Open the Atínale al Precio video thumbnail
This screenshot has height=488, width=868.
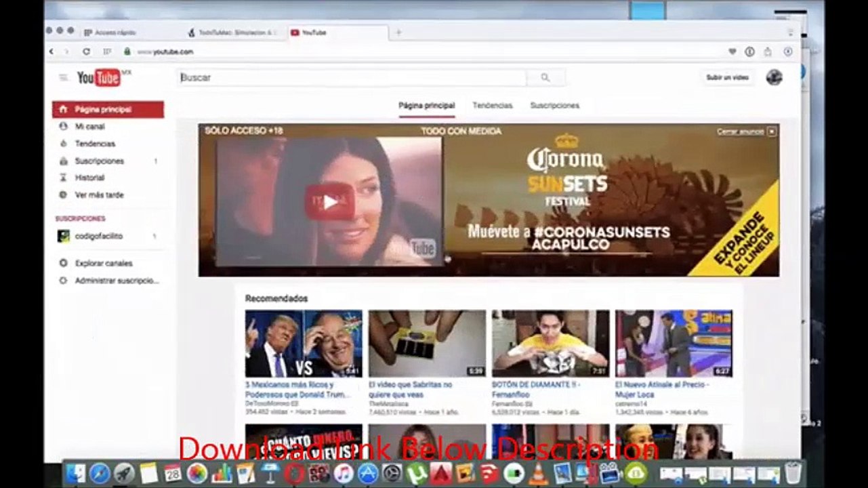[674, 344]
